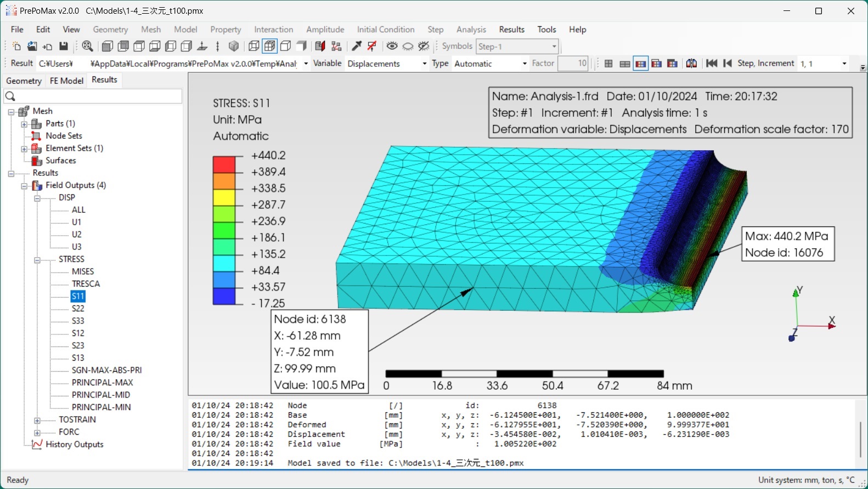Hide all parts with the closed-eye icon
Image resolution: width=868 pixels, height=489 pixels.
tap(408, 47)
